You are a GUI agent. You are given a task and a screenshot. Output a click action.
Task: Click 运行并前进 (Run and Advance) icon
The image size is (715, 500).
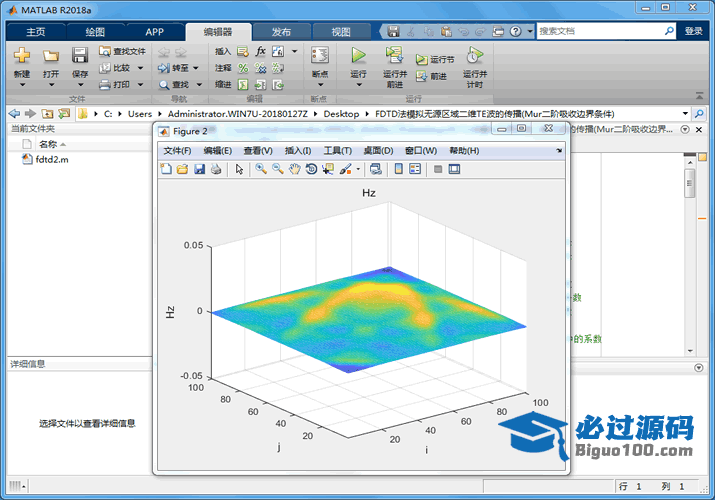394,55
